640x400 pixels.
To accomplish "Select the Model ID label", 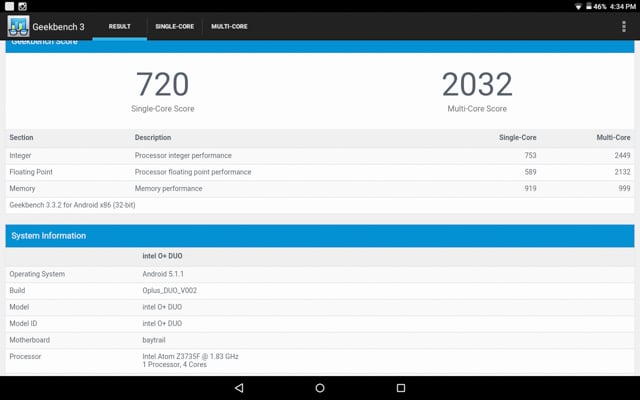I will pos(23,323).
